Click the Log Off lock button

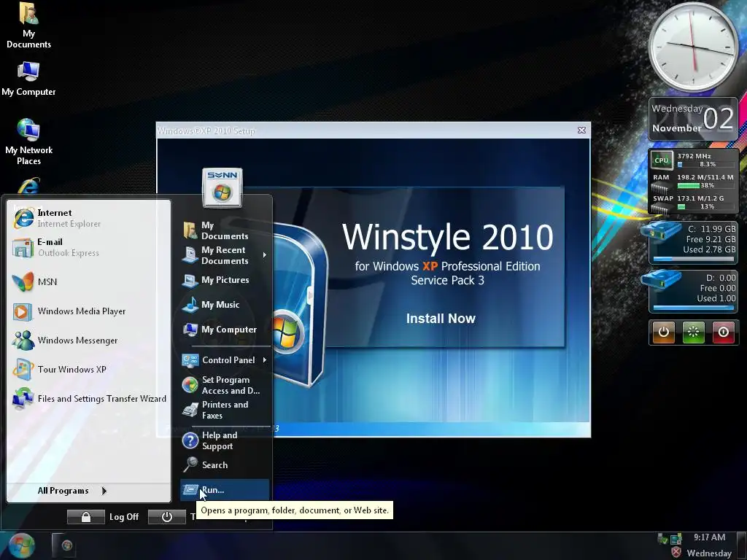point(86,517)
